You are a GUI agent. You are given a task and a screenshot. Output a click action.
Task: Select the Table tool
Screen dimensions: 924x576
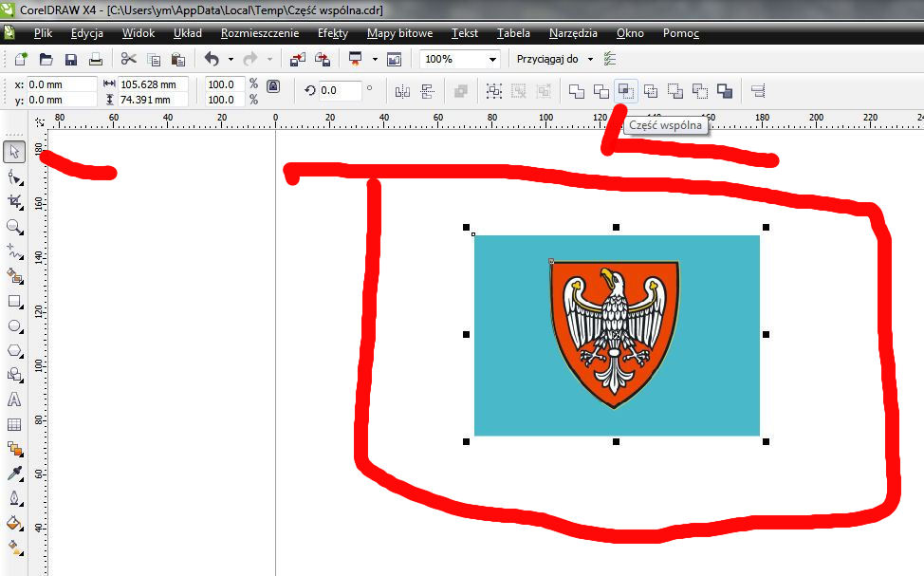(x=14, y=425)
